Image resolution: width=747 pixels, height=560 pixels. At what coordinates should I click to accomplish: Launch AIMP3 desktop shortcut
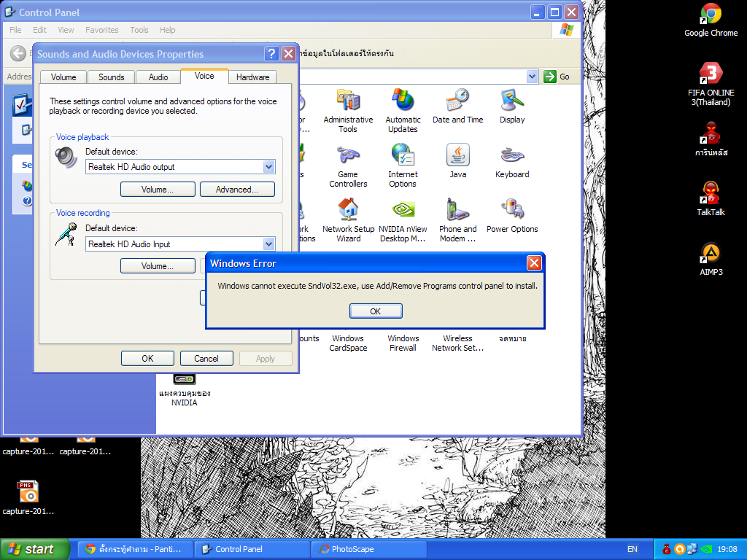[711, 259]
